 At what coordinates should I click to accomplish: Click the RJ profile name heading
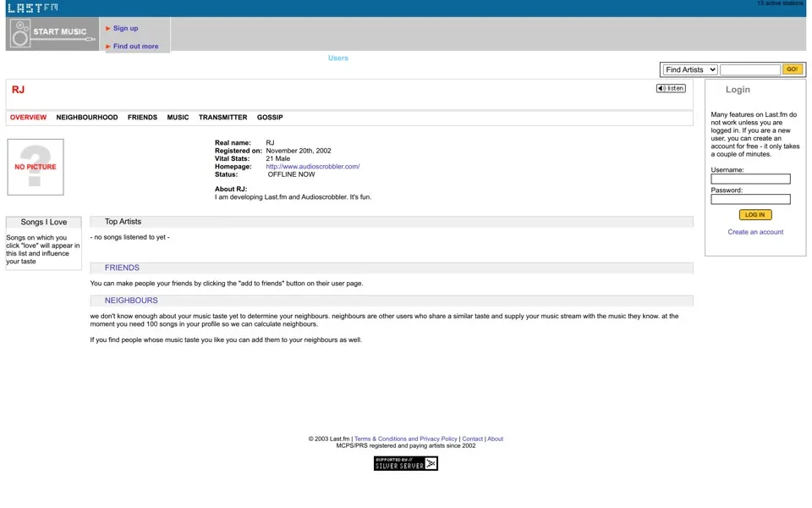pos(18,90)
